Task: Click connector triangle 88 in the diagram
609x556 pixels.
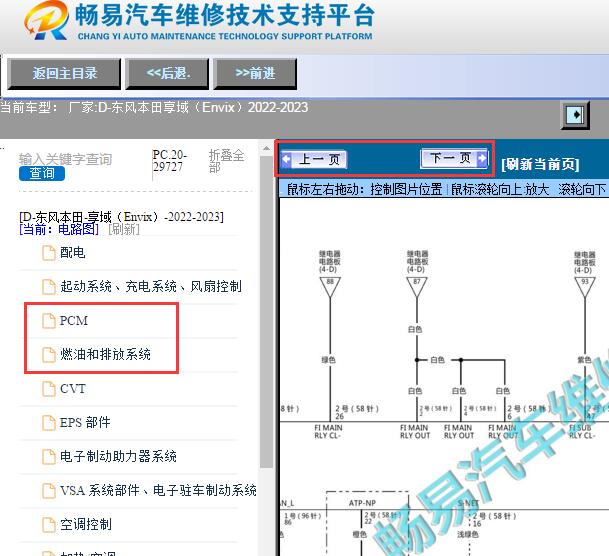Action: coord(330,287)
